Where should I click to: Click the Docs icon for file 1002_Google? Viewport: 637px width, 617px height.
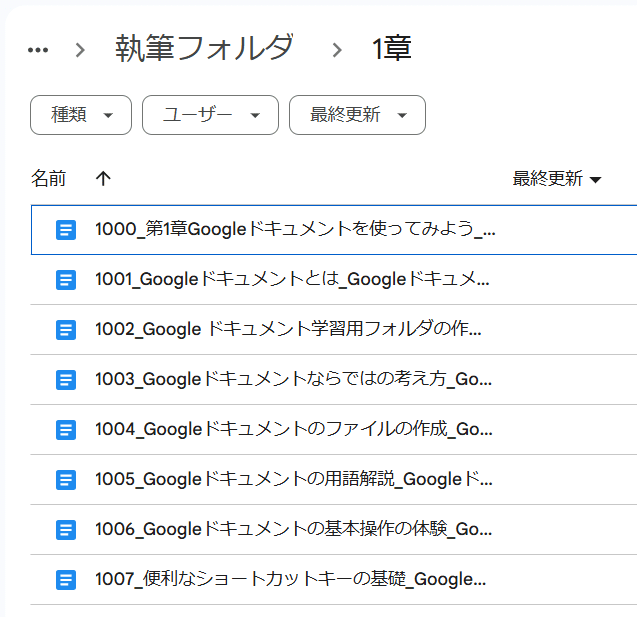pos(66,330)
